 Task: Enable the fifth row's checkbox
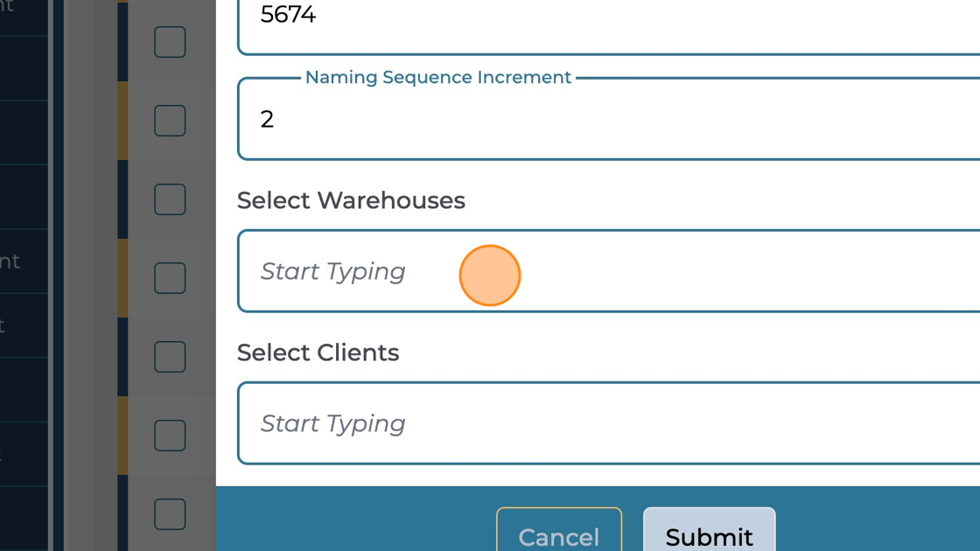[170, 356]
